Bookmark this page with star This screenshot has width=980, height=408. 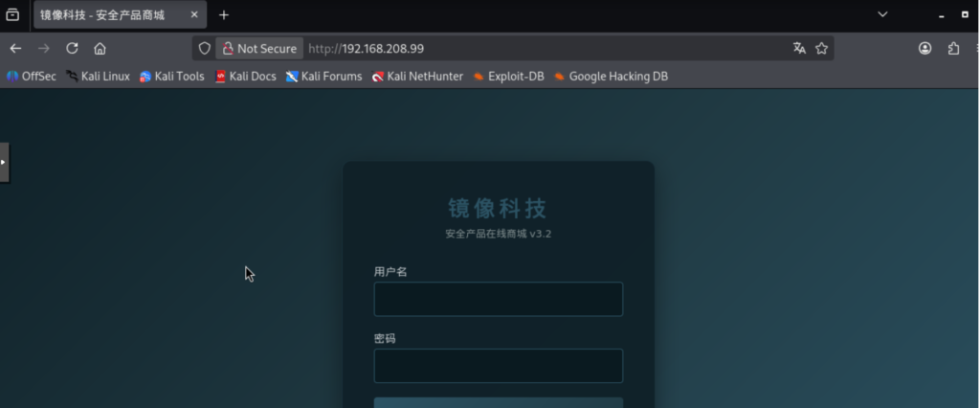822,48
